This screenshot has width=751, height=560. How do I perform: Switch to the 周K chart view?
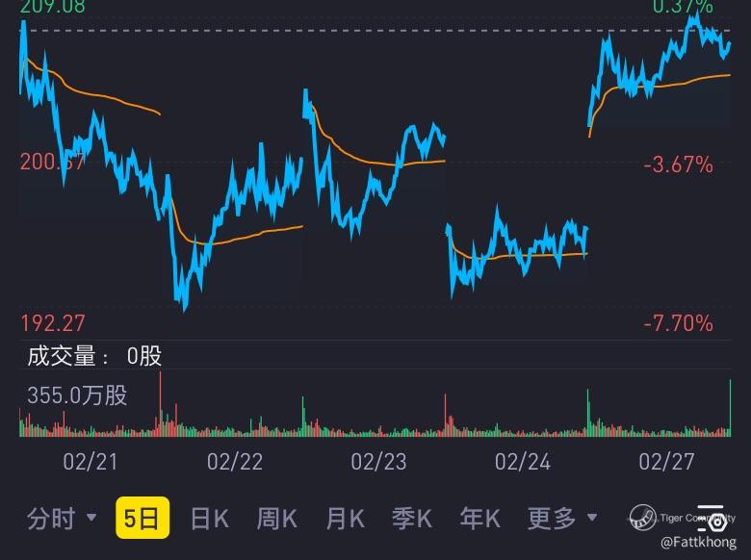277,519
